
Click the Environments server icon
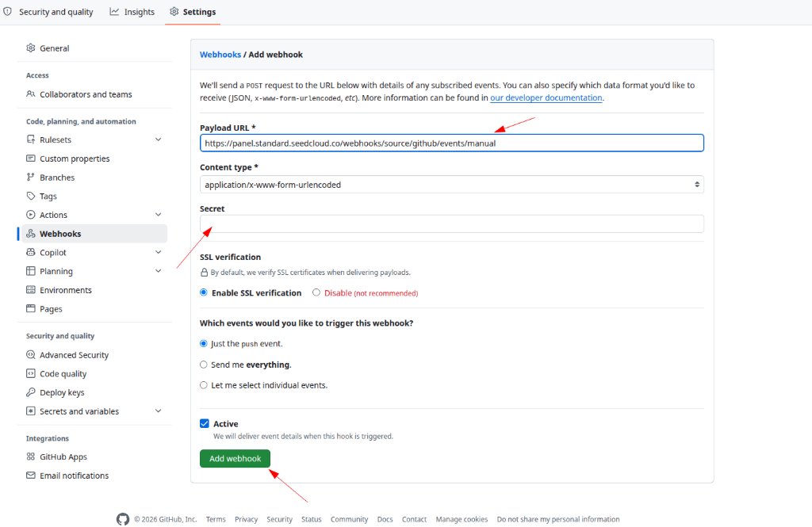tap(31, 290)
